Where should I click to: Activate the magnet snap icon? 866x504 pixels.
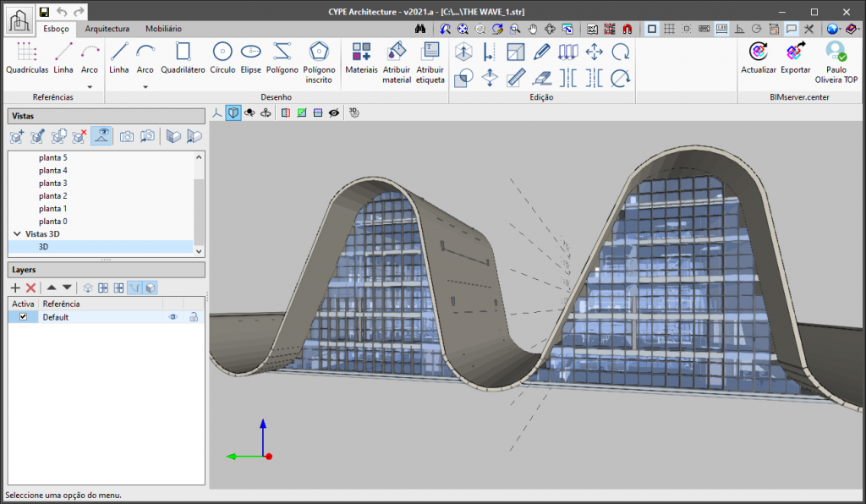[x=627, y=29]
